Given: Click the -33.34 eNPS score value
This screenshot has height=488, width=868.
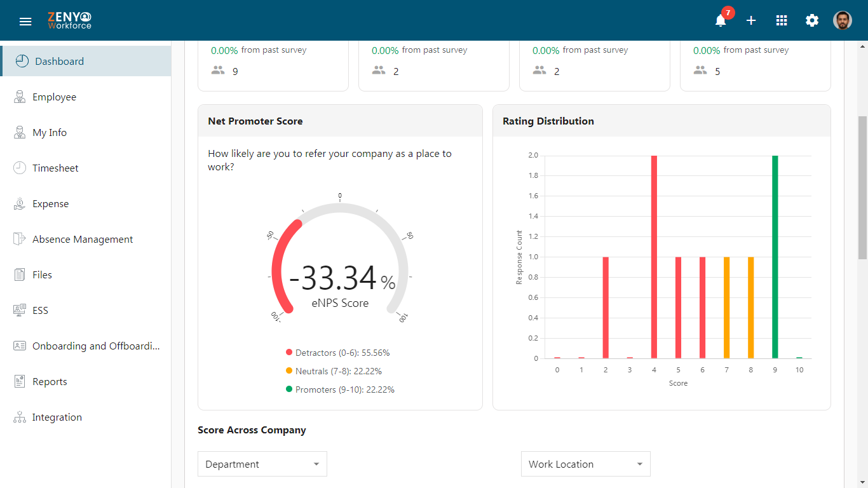Looking at the screenshot, I should (x=333, y=278).
